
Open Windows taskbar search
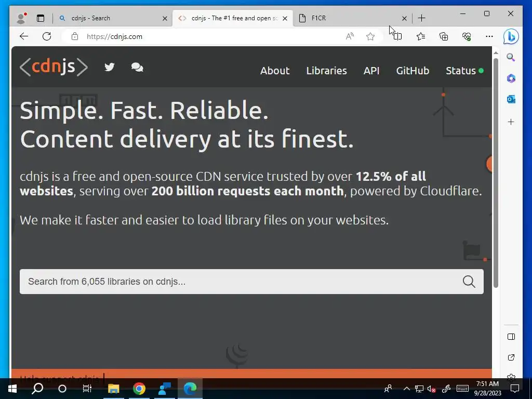coord(37,389)
